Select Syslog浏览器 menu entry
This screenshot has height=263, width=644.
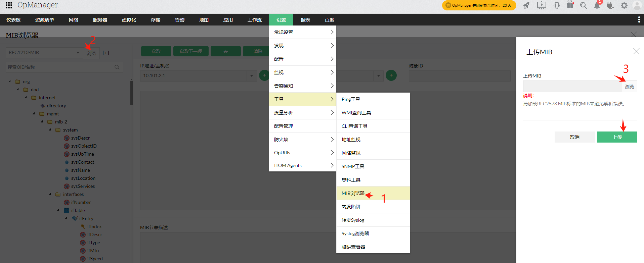(x=373, y=233)
